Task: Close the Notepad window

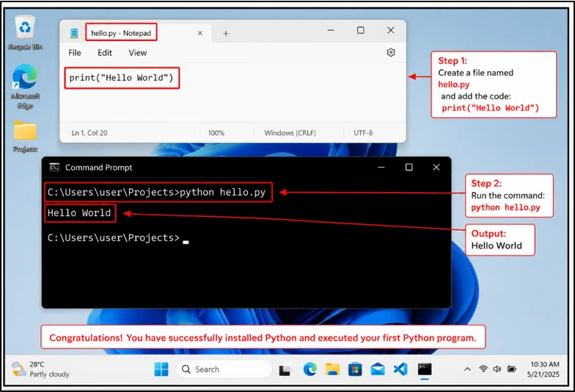Action: (391, 31)
